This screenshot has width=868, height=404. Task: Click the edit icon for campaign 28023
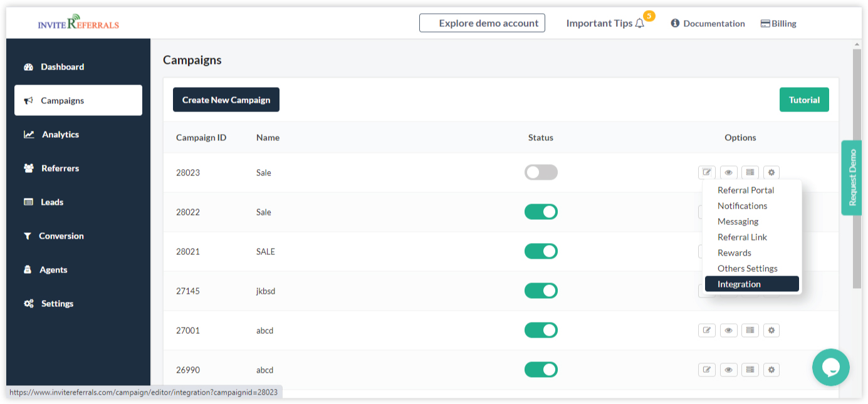(707, 172)
